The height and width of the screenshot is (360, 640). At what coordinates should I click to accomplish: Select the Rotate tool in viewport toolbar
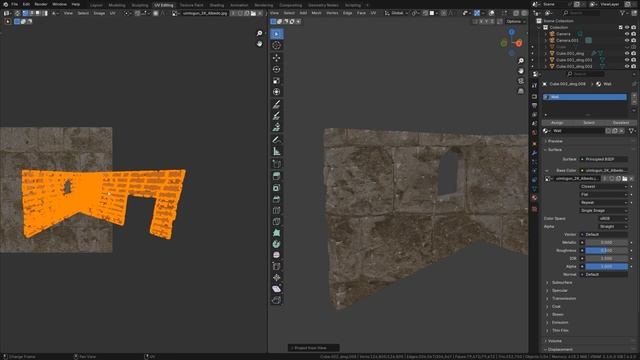pos(276,69)
